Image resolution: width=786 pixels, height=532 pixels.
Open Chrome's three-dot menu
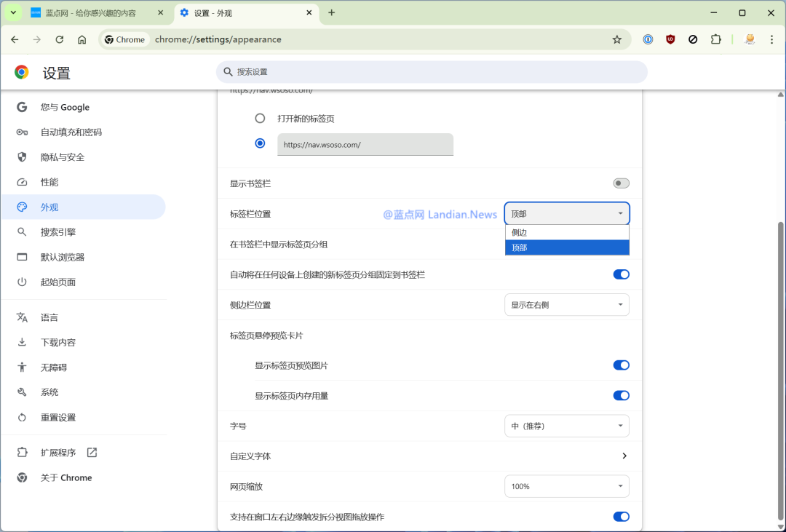[771, 39]
